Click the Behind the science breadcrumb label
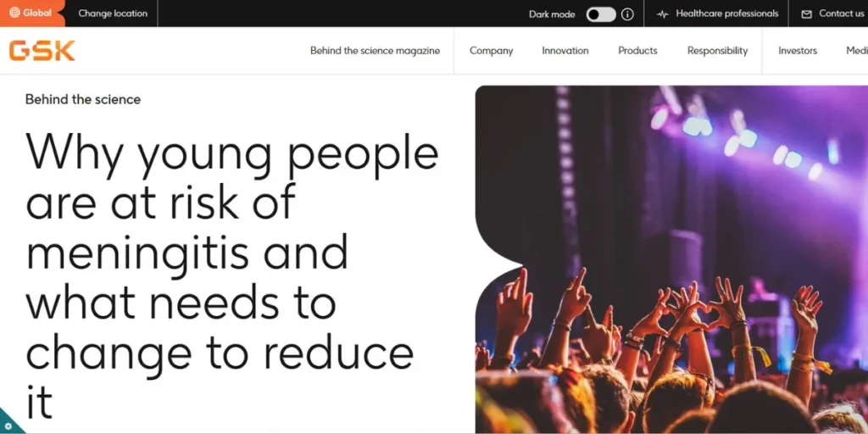Screen dimensions: 868x434 coord(83,100)
